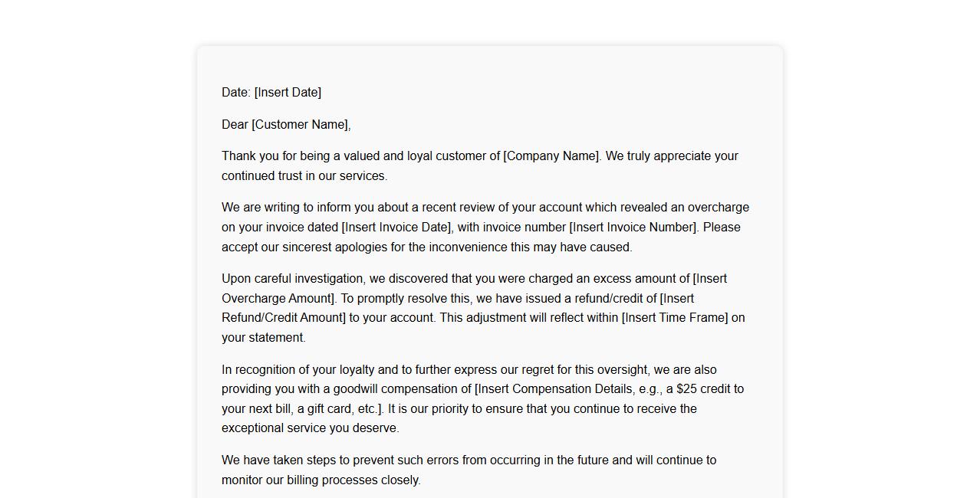Click the "Thank you for being" opening text
Viewport: 980px width, 498px height.
(x=275, y=156)
